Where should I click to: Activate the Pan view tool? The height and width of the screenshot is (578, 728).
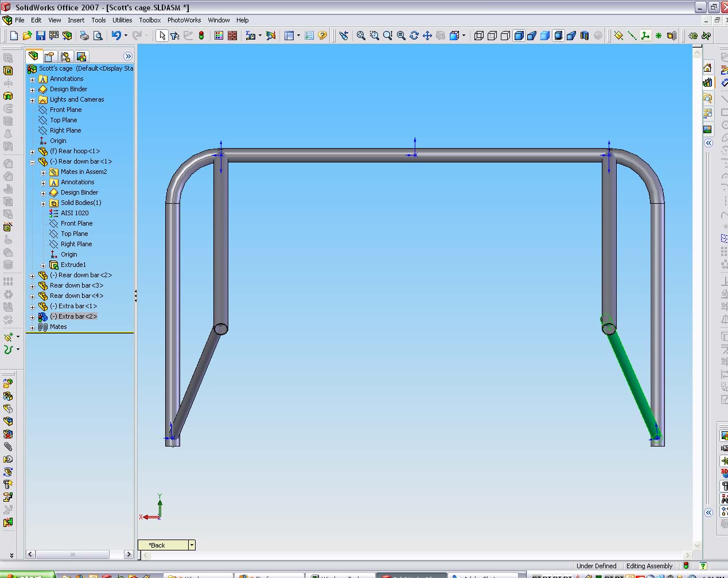coord(427,36)
